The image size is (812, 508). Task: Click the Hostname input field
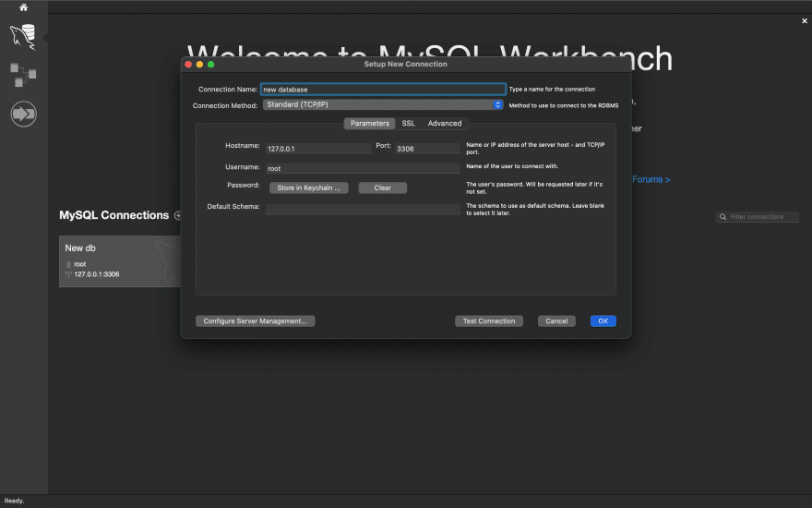(318, 149)
